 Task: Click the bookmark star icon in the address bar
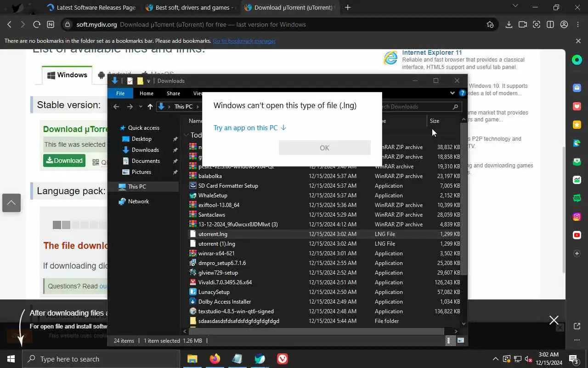point(490,24)
